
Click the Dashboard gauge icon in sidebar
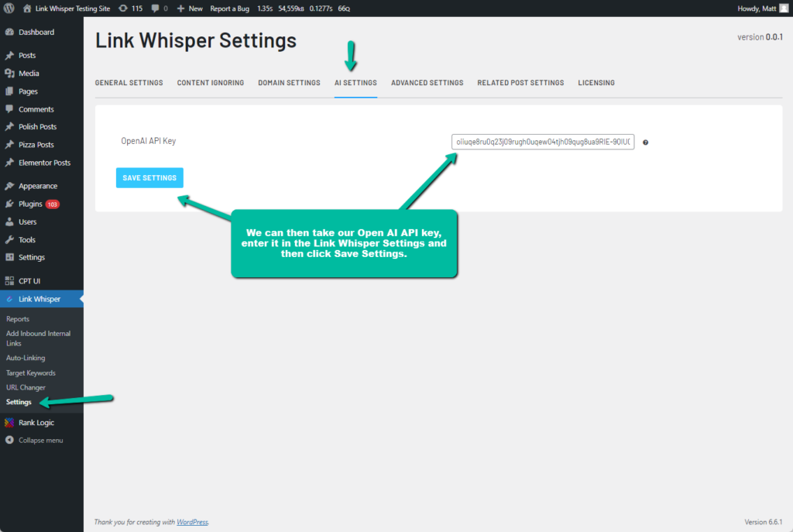pyautogui.click(x=9, y=32)
